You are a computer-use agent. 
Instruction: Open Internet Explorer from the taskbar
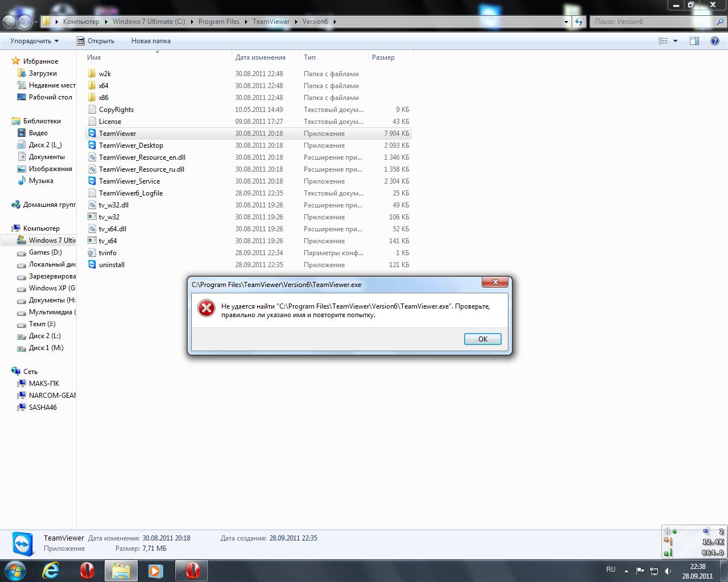point(51,570)
